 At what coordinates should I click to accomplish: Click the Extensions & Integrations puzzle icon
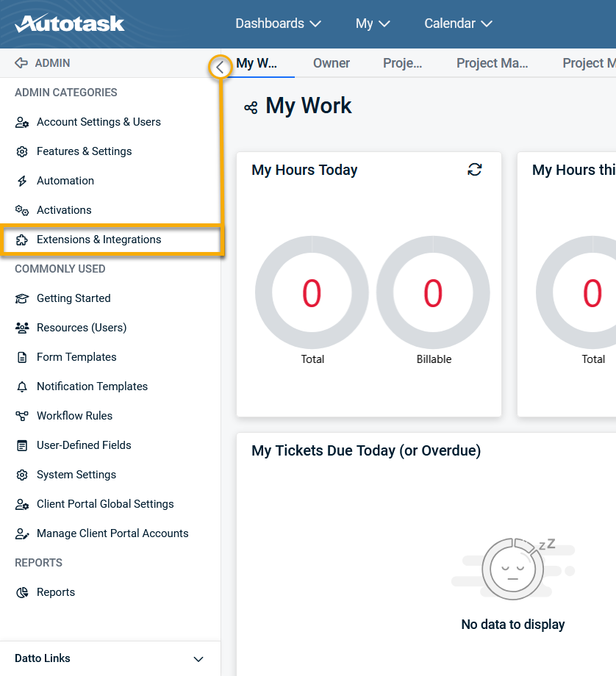[22, 240]
